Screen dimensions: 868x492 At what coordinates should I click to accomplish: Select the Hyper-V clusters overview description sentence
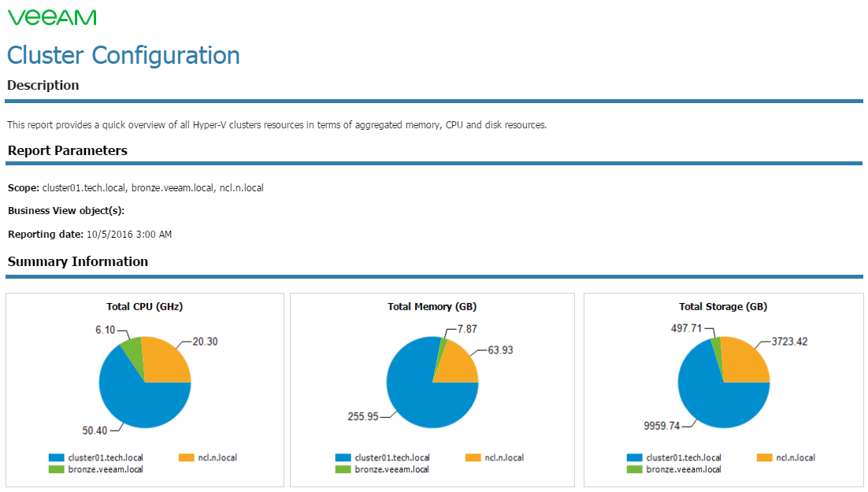[276, 125]
